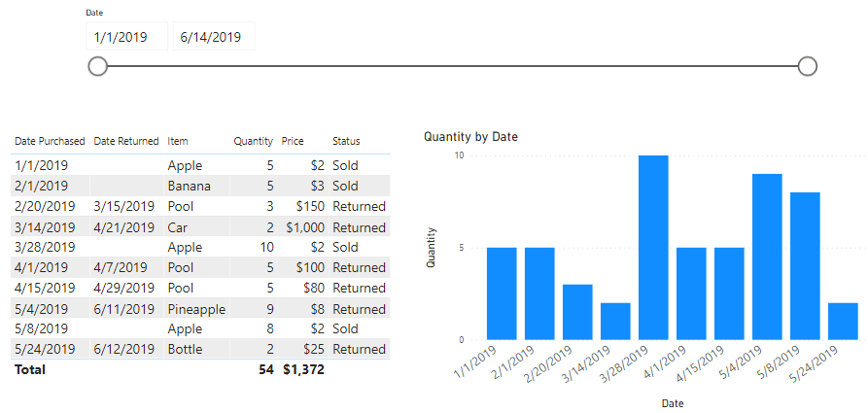Screen dimensions: 868x413
Task: Click the total quantity value 54
Action: click(266, 369)
